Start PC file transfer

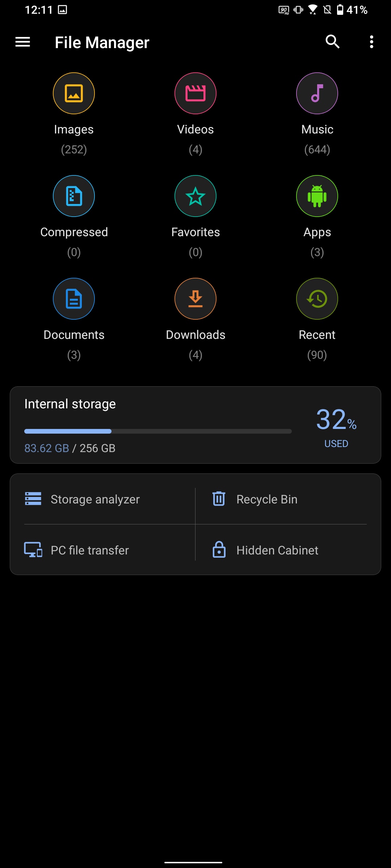pos(90,550)
